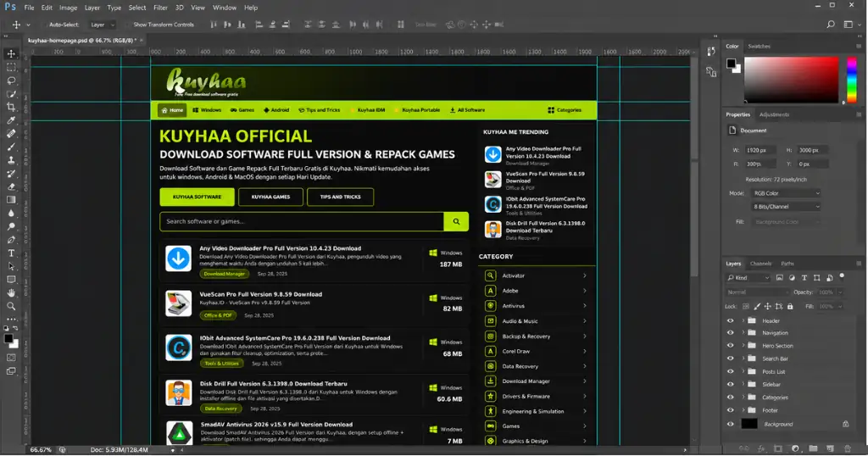Open the Image menu

68,8
